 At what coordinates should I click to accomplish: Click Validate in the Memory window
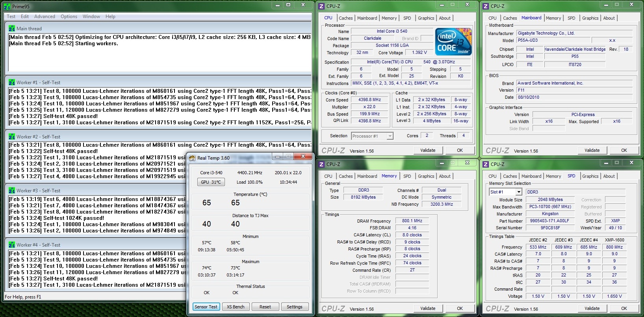[x=428, y=308]
